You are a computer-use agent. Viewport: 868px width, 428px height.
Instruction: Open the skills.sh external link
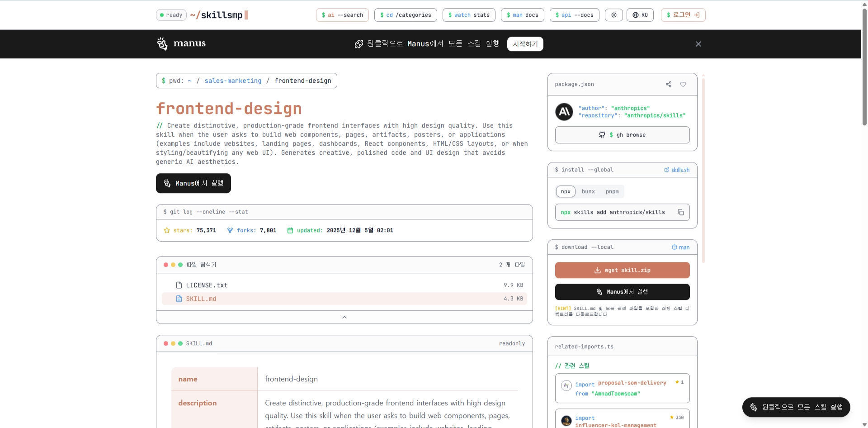click(x=677, y=170)
